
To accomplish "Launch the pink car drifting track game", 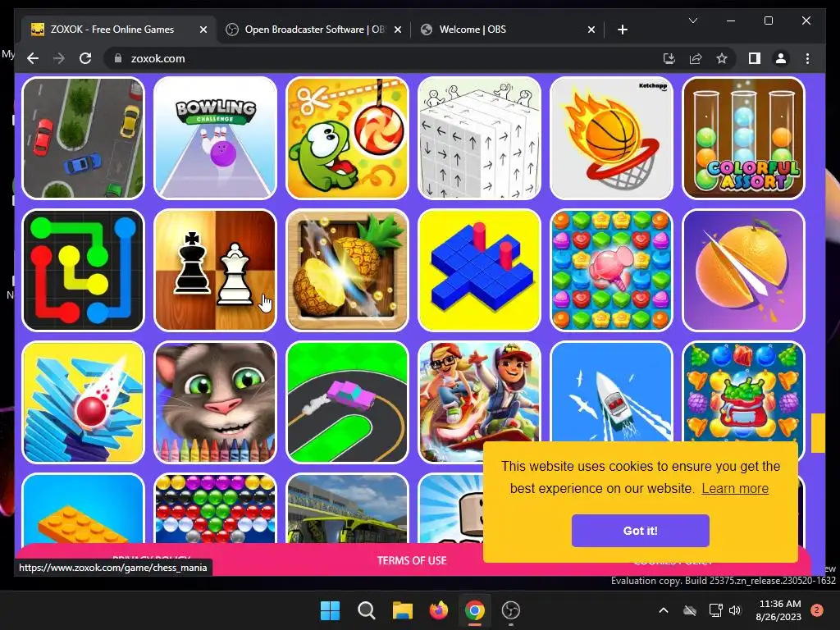I will coord(348,402).
